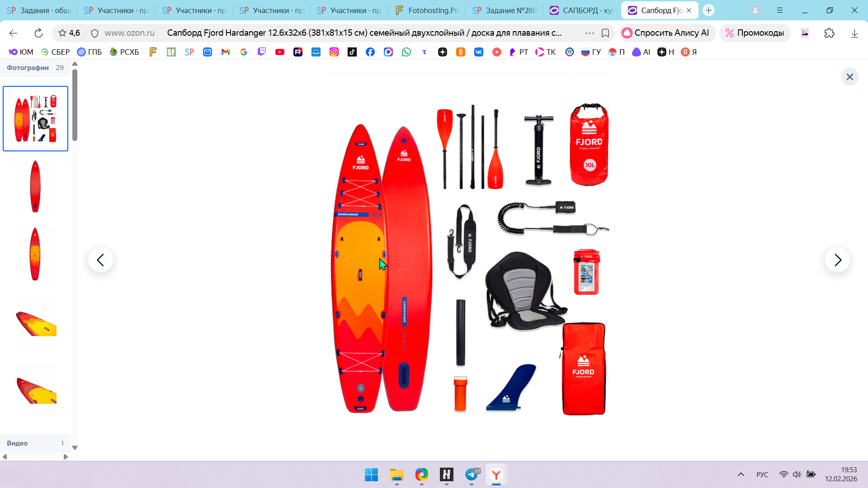Open YouTube bookmark icon

[x=280, y=52]
